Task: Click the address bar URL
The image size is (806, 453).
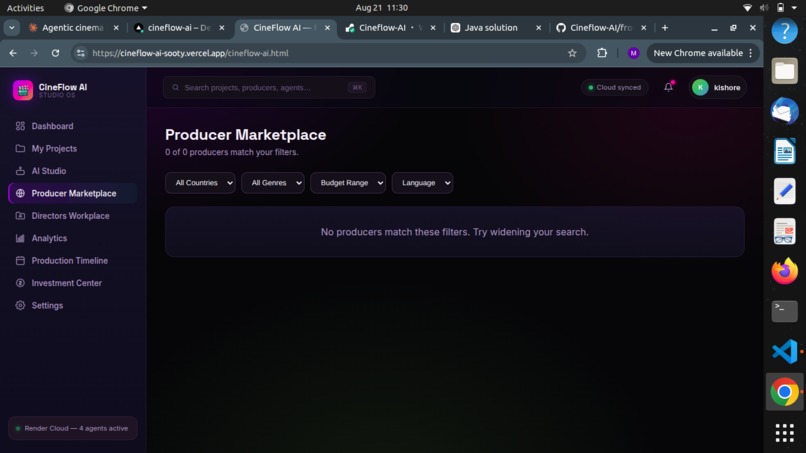Action: pos(190,53)
